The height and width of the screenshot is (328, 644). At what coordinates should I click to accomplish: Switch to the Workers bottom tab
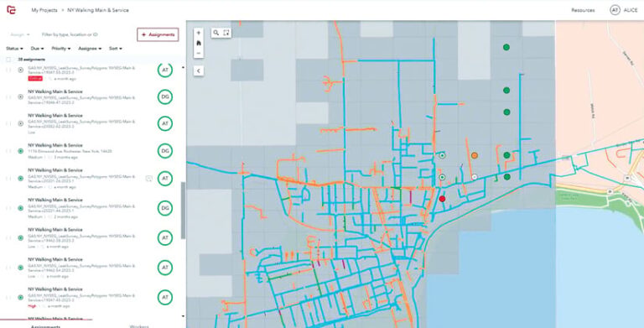pyautogui.click(x=139, y=326)
